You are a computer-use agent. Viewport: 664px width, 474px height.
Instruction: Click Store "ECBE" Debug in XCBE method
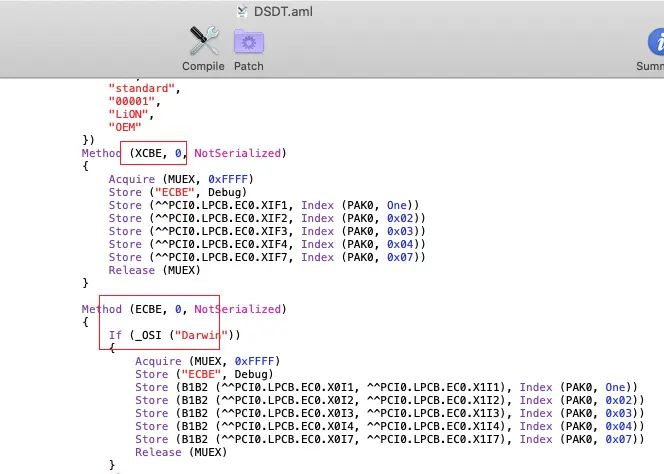point(177,192)
